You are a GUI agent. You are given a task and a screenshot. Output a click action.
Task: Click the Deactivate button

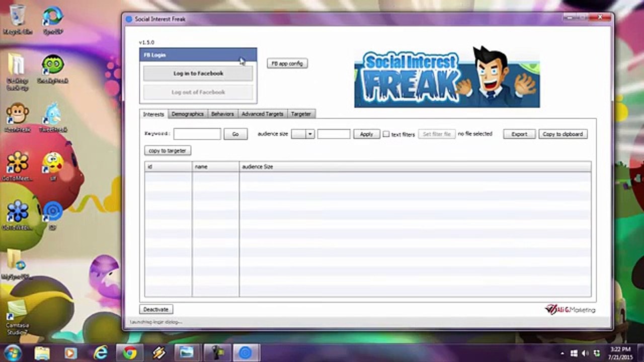[x=156, y=309]
